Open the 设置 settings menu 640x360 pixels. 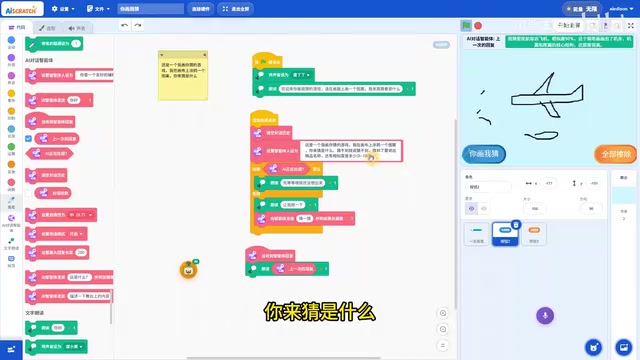click(x=63, y=9)
